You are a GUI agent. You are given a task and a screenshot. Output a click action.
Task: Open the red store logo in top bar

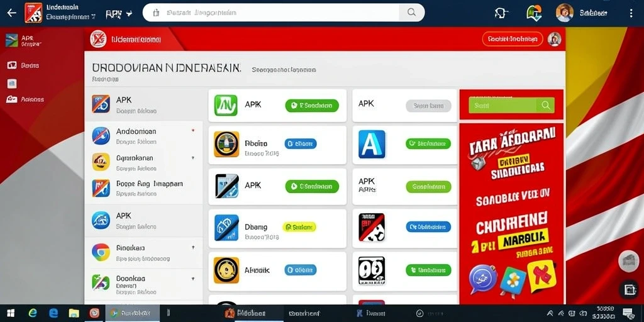coord(33,13)
